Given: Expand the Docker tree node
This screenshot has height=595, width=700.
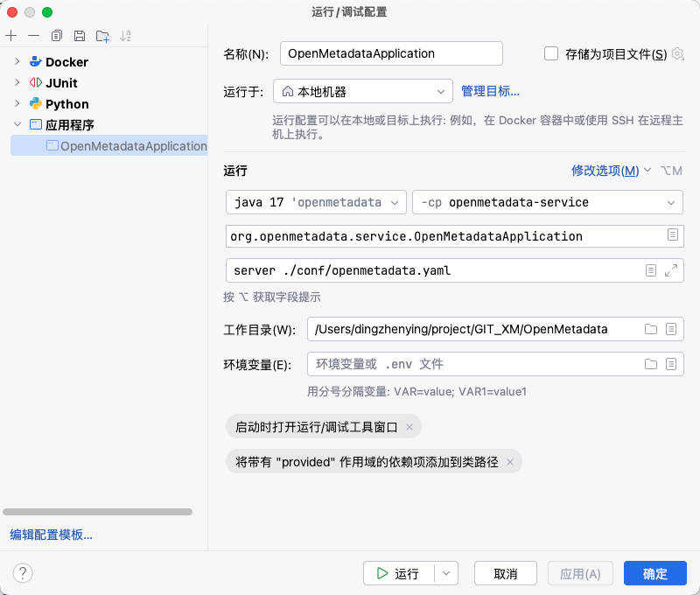Looking at the screenshot, I should click(17, 61).
